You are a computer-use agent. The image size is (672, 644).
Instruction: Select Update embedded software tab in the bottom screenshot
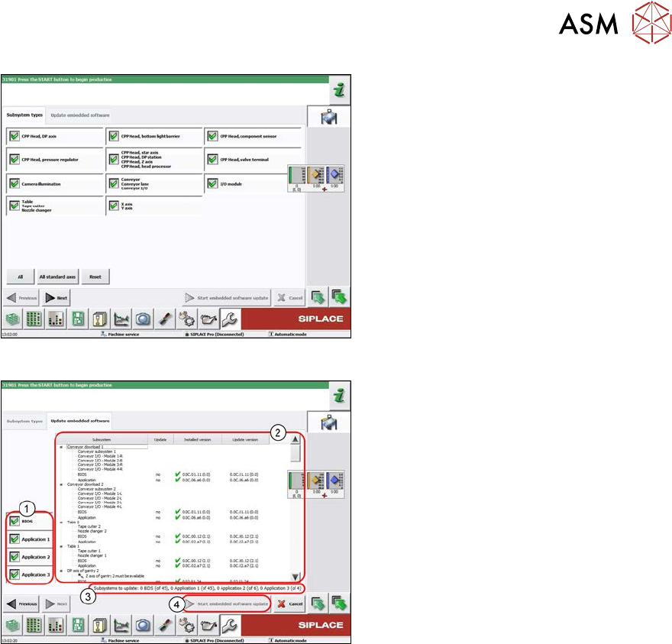pos(80,421)
